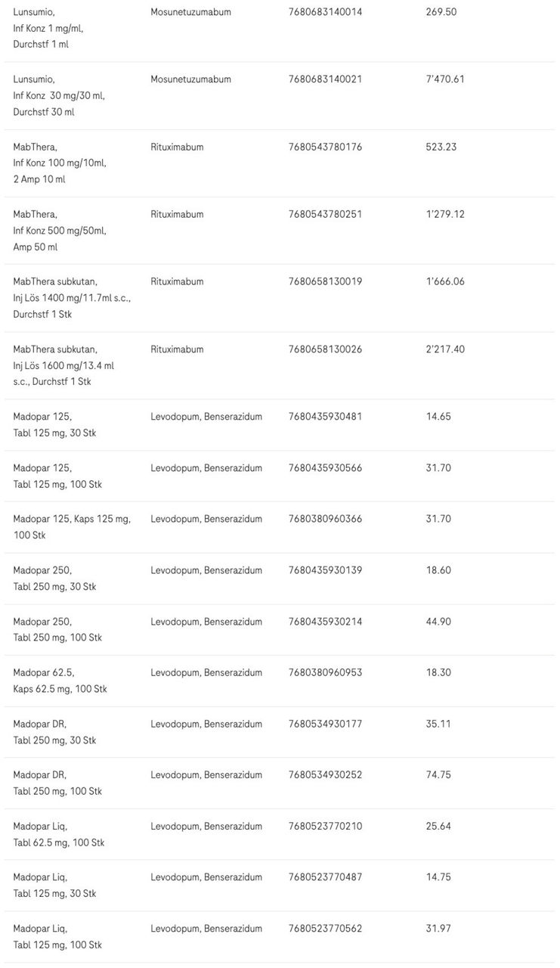The height and width of the screenshot is (968, 560).
Task: Click the price 7'470.61
Action: pos(444,79)
